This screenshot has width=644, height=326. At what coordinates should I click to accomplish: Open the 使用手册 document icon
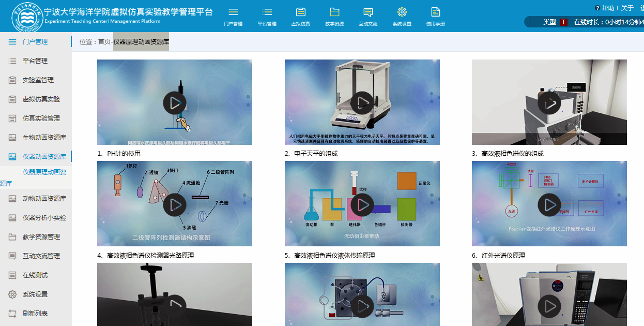click(x=435, y=12)
